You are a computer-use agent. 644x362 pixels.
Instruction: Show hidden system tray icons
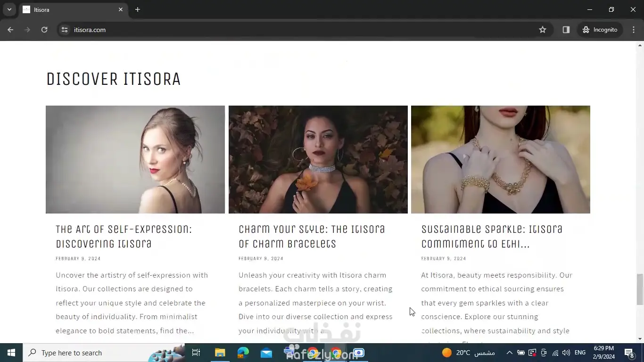coord(509,353)
